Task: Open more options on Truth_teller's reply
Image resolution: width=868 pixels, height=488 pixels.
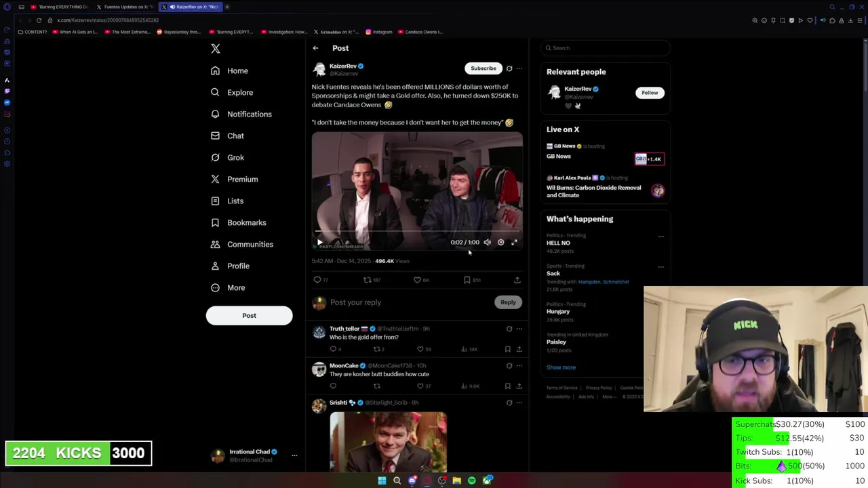Action: point(519,329)
